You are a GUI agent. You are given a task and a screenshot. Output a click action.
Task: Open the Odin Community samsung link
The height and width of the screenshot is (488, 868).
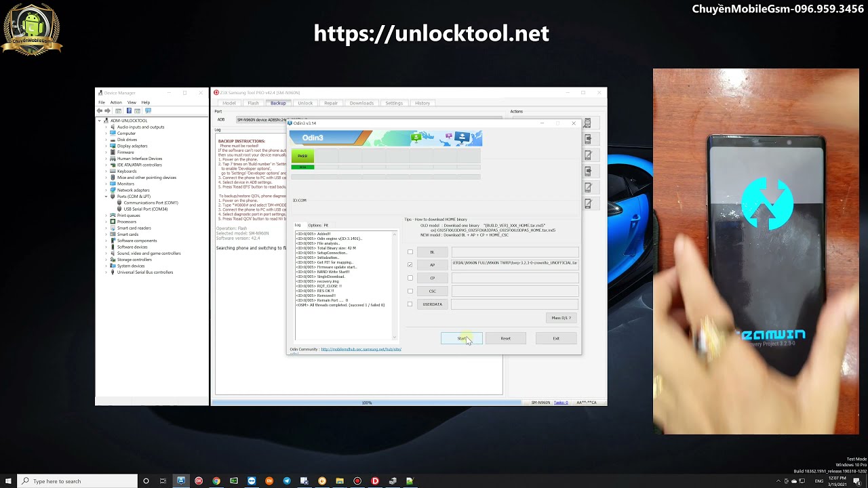361,349
